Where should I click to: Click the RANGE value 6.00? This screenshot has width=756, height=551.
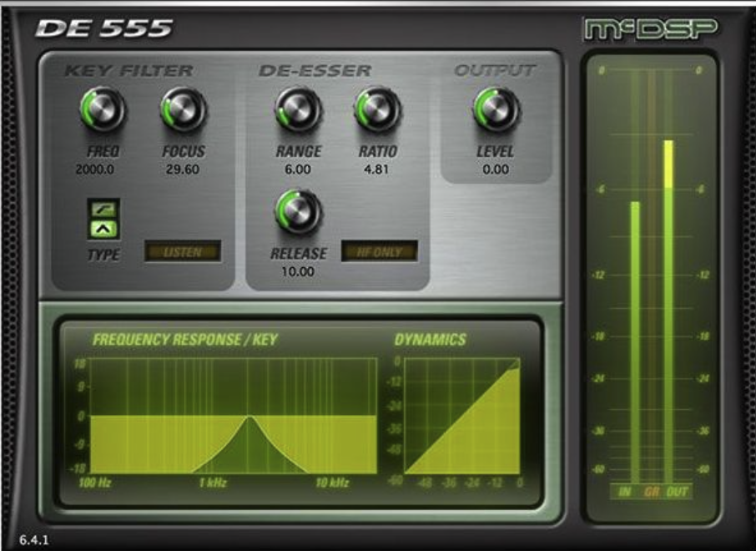coord(298,169)
